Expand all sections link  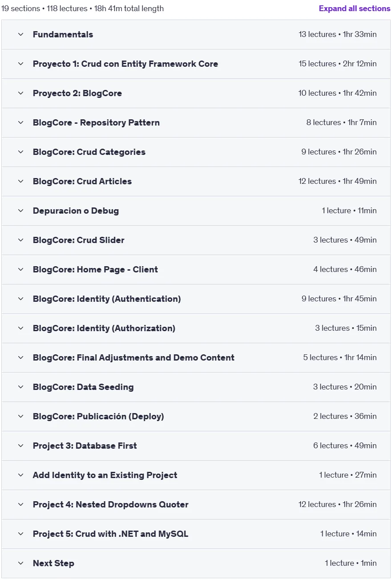(354, 8)
